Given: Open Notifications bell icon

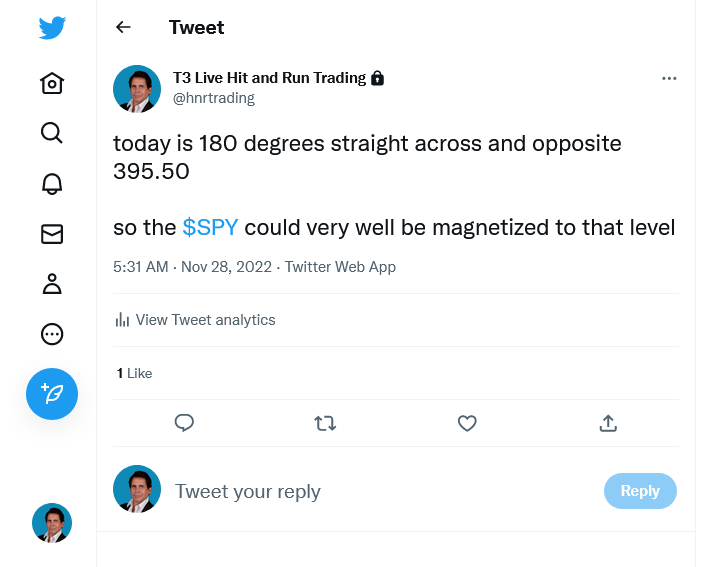Looking at the screenshot, I should click(x=52, y=183).
